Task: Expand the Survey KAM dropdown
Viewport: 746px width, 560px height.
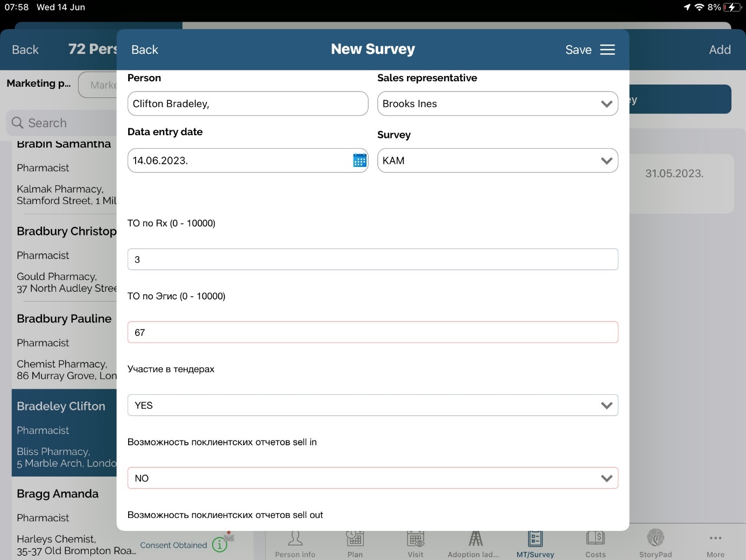Action: click(x=497, y=160)
